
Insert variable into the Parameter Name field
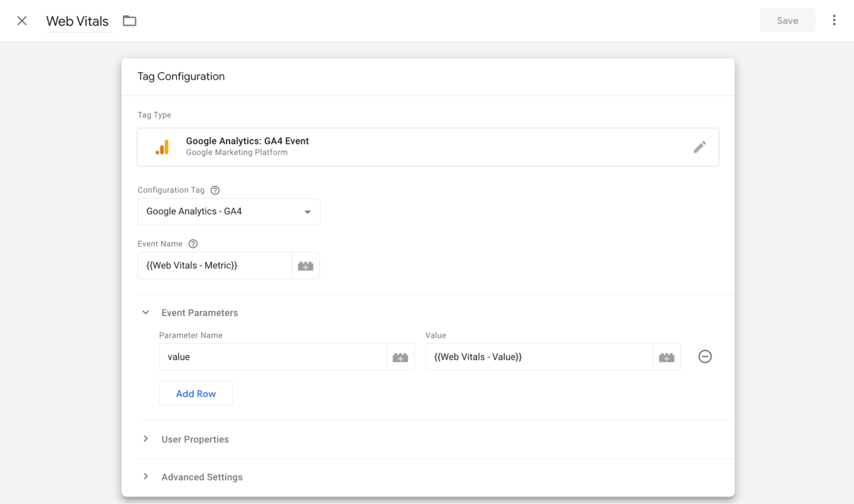(x=400, y=357)
